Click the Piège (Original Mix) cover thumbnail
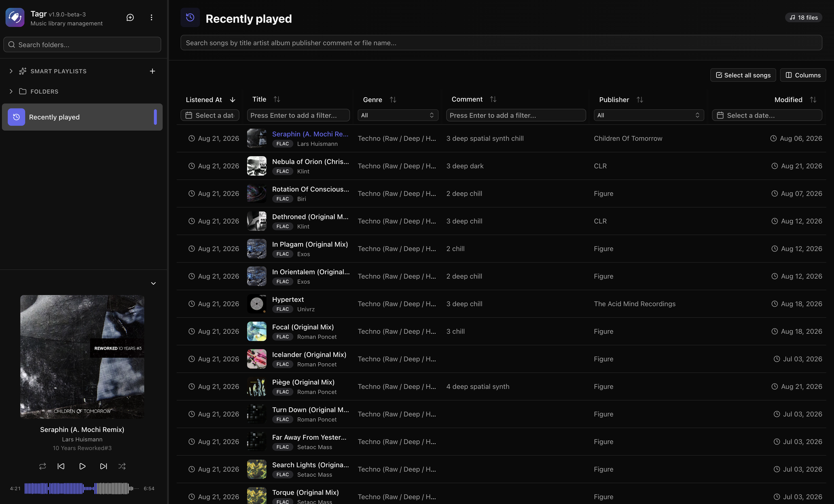The height and width of the screenshot is (504, 834). click(x=257, y=387)
